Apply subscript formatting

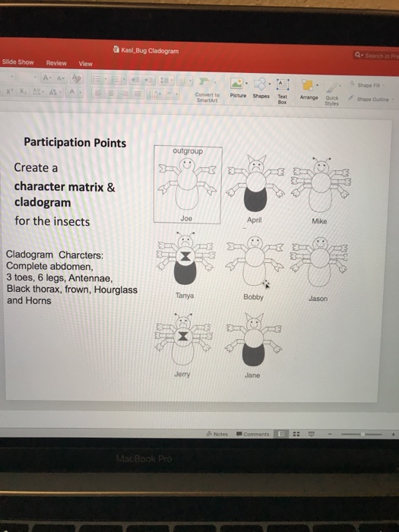22,91
